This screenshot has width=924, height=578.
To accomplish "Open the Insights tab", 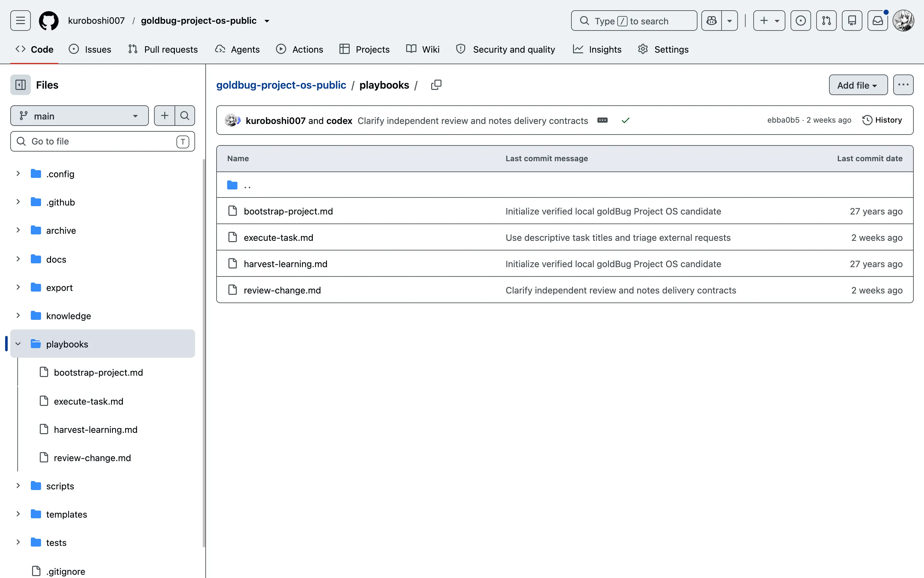I will (597, 49).
